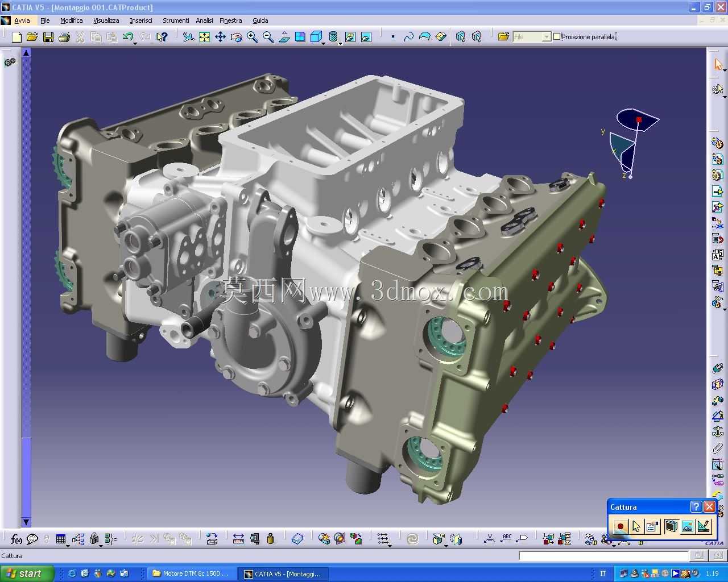Open the Visualizza menu
Image resolution: width=728 pixels, height=582 pixels.
coord(106,20)
